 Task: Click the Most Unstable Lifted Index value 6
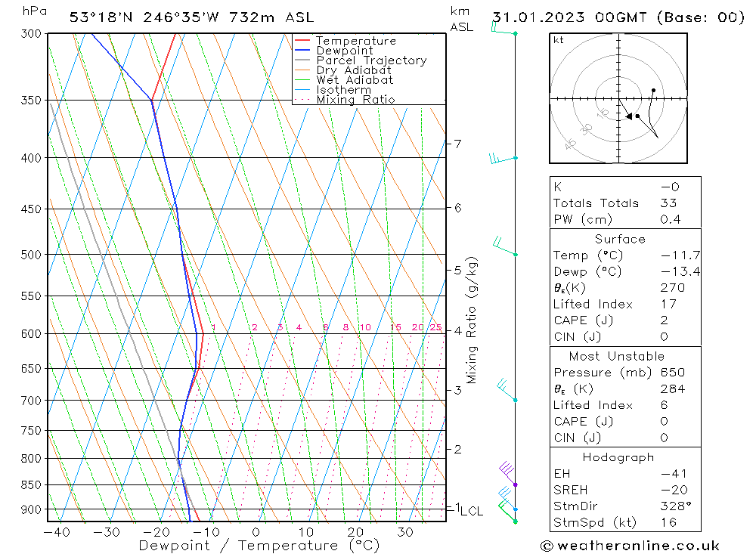click(664, 405)
